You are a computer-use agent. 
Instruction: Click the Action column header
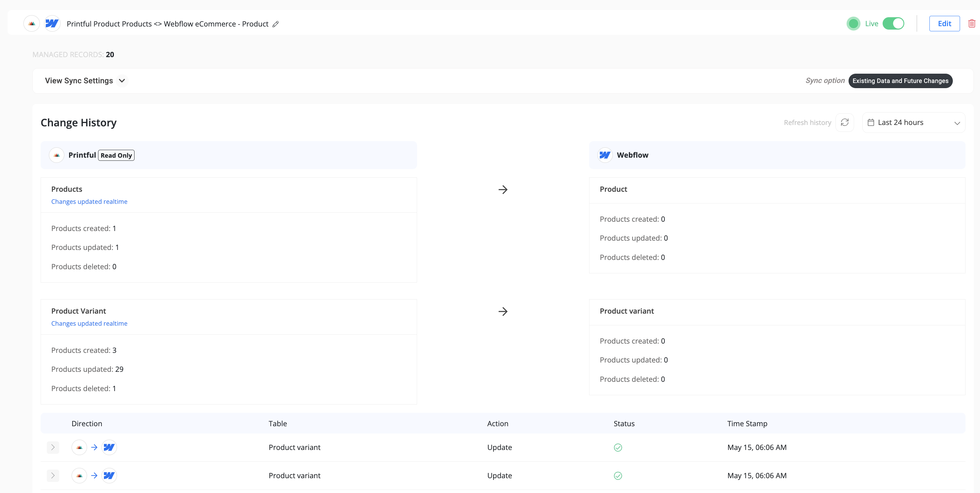click(498, 423)
